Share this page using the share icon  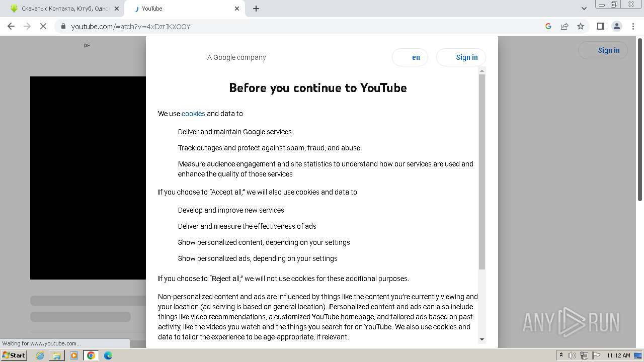(x=565, y=26)
